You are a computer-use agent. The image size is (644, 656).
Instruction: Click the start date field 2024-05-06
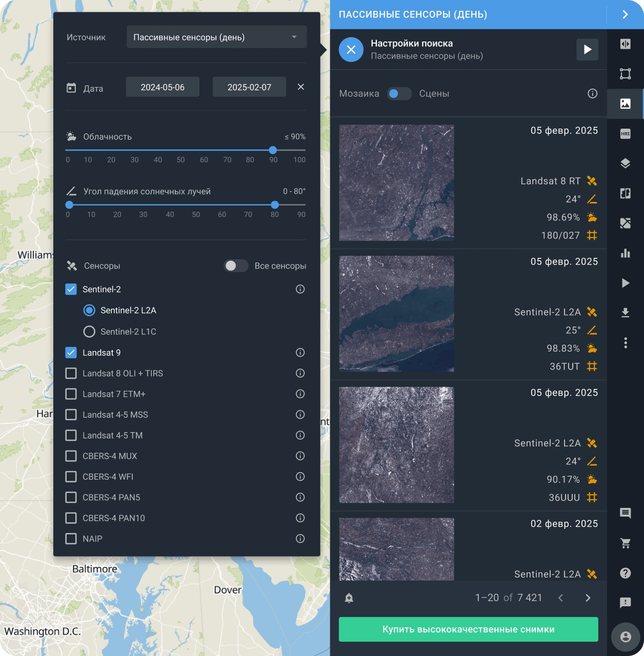tap(163, 87)
